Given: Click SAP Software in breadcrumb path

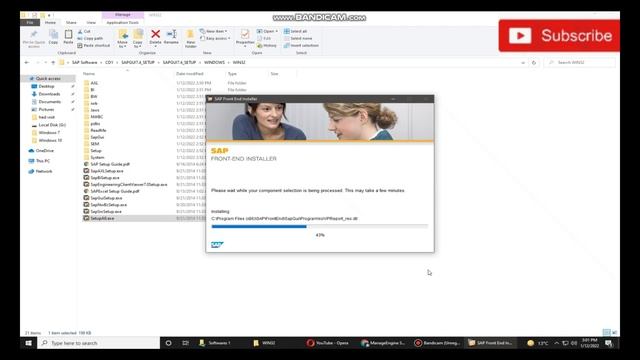Looking at the screenshot, I should tap(84, 62).
